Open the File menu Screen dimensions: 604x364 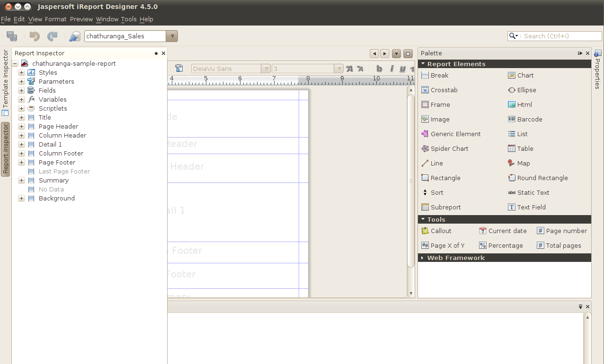tap(6, 19)
